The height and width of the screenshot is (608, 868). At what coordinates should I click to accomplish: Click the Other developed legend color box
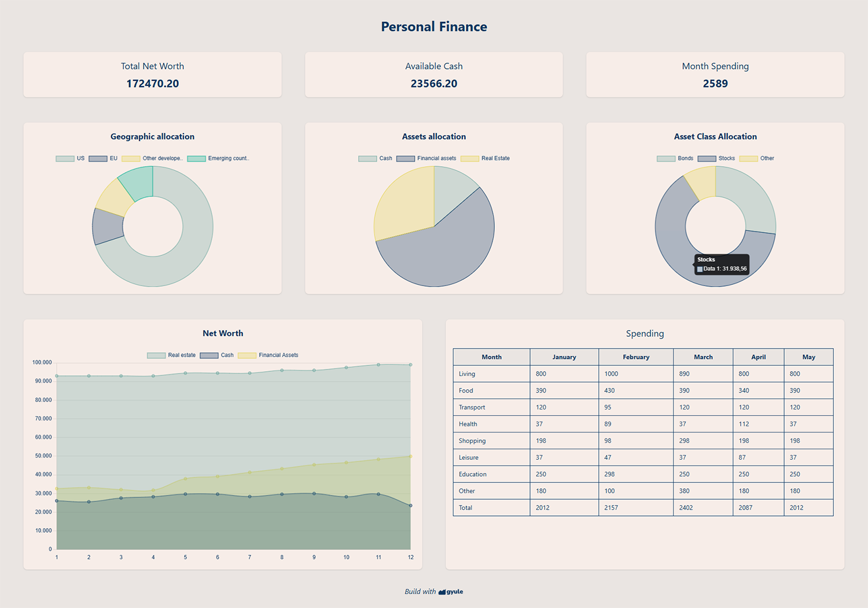click(x=131, y=159)
